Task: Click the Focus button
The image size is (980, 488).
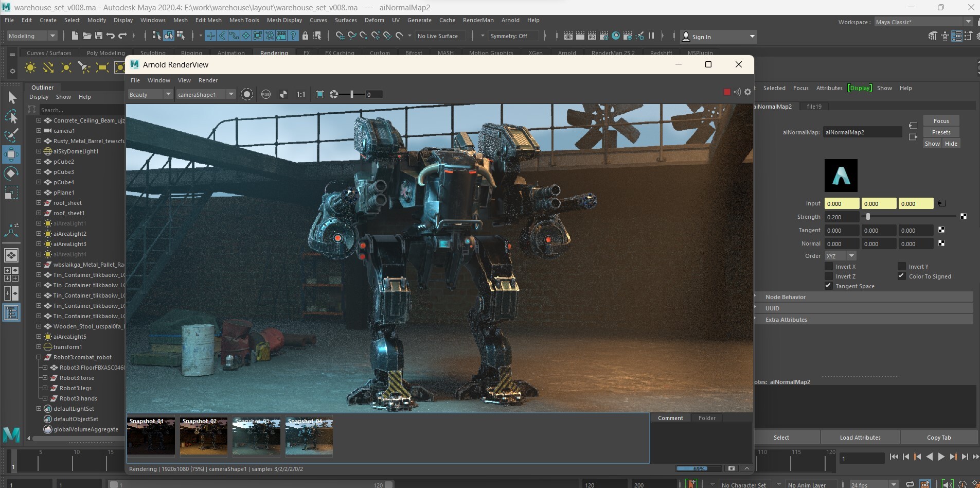Action: click(941, 121)
